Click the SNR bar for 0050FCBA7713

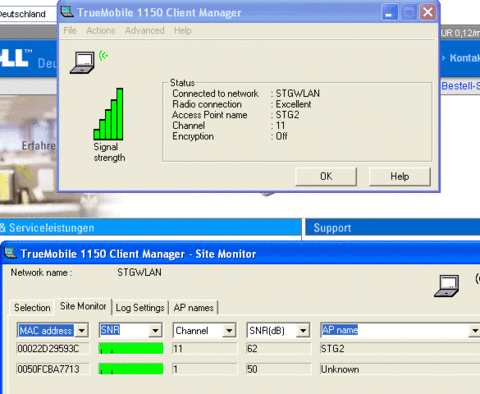(x=131, y=369)
